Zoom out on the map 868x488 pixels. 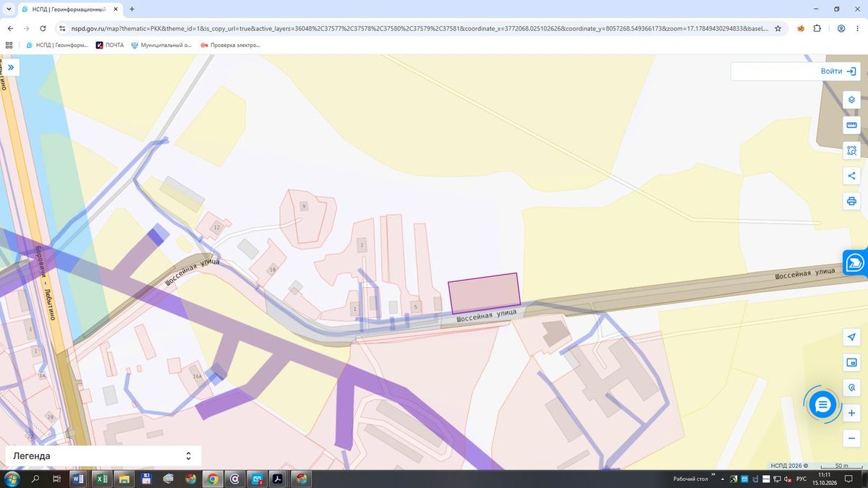tap(851, 438)
